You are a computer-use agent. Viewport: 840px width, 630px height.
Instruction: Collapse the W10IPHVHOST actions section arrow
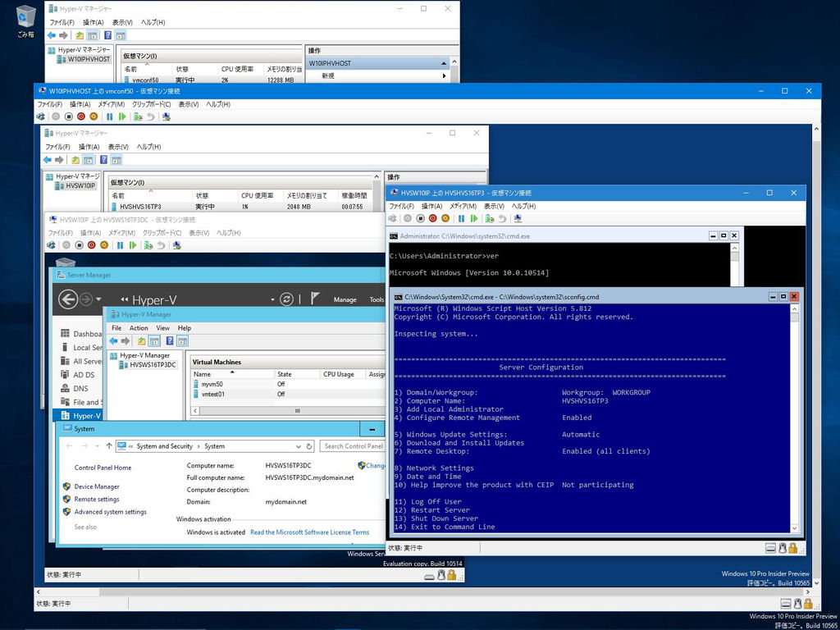[x=444, y=63]
